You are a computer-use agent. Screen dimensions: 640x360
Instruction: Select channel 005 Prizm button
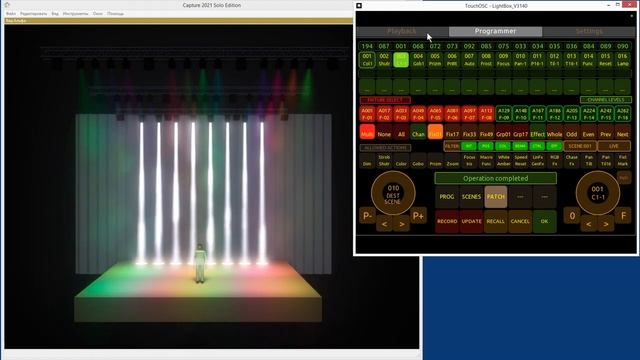pos(435,60)
